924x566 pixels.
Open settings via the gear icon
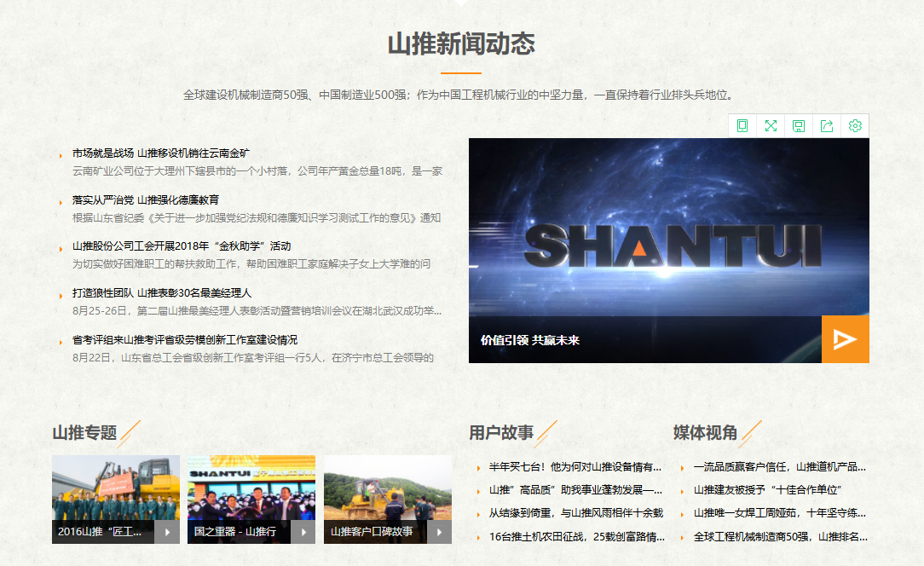(854, 125)
